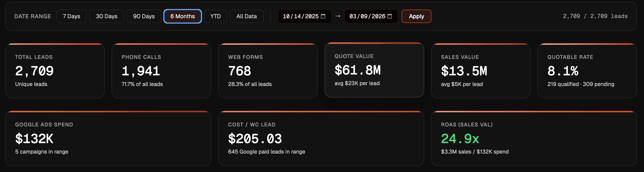This screenshot has width=644, height=172.
Task: Open the start date calendar picker icon
Action: tap(323, 16)
